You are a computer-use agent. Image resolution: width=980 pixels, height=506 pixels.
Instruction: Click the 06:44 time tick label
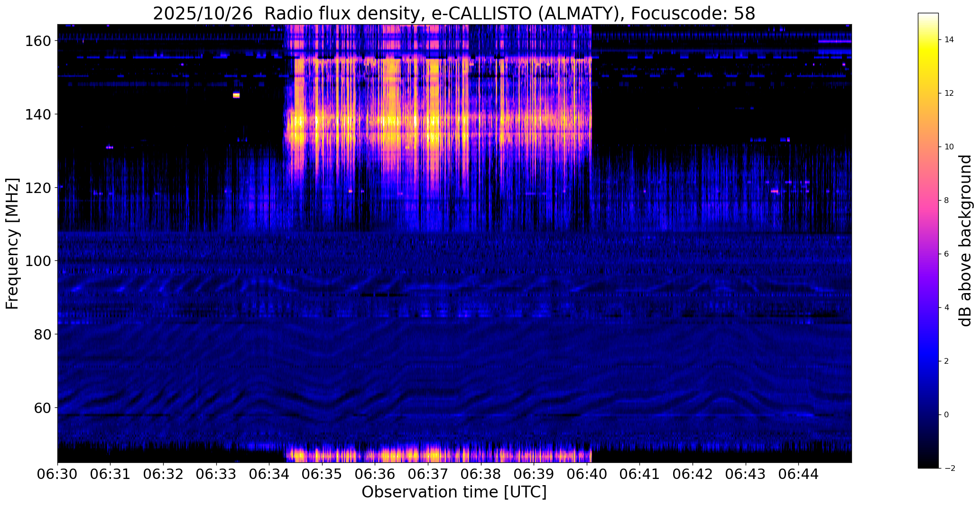(x=799, y=473)
